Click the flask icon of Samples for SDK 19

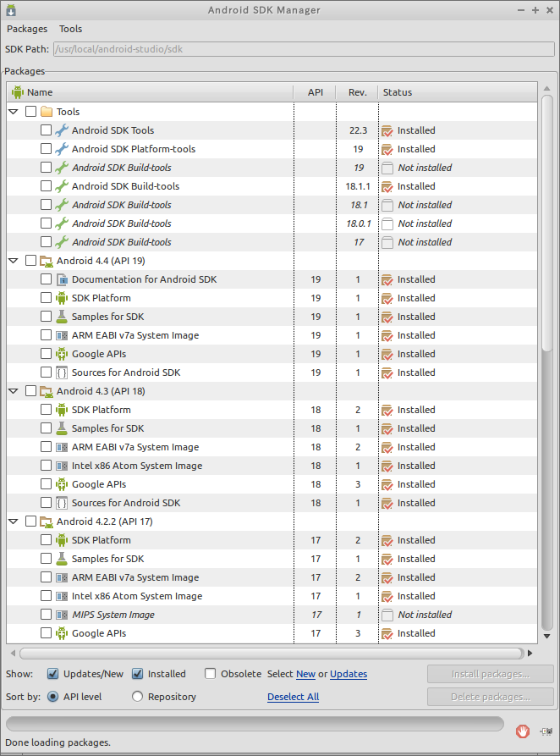pyautogui.click(x=62, y=317)
